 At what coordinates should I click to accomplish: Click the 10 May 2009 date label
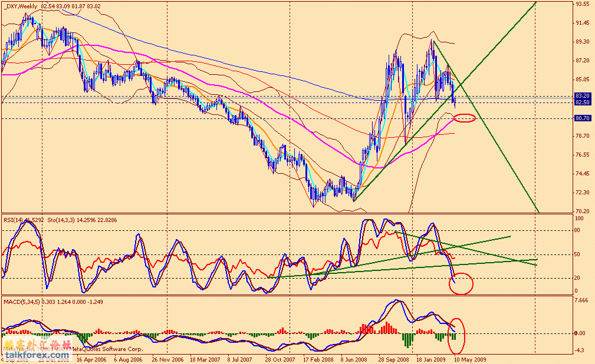point(470,359)
